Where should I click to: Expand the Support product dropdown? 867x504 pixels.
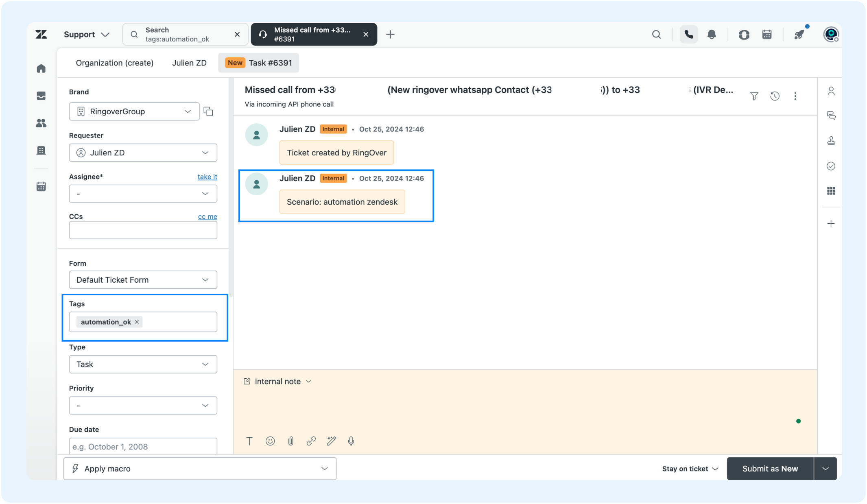(x=87, y=35)
